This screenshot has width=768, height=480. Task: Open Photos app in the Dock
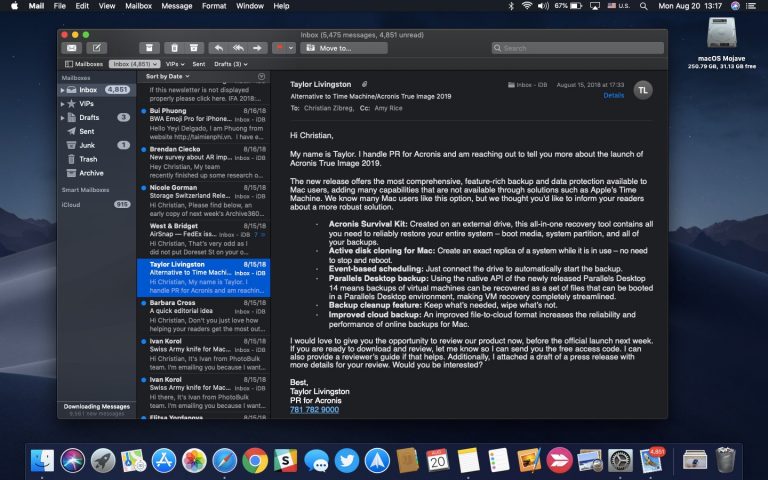[194, 460]
